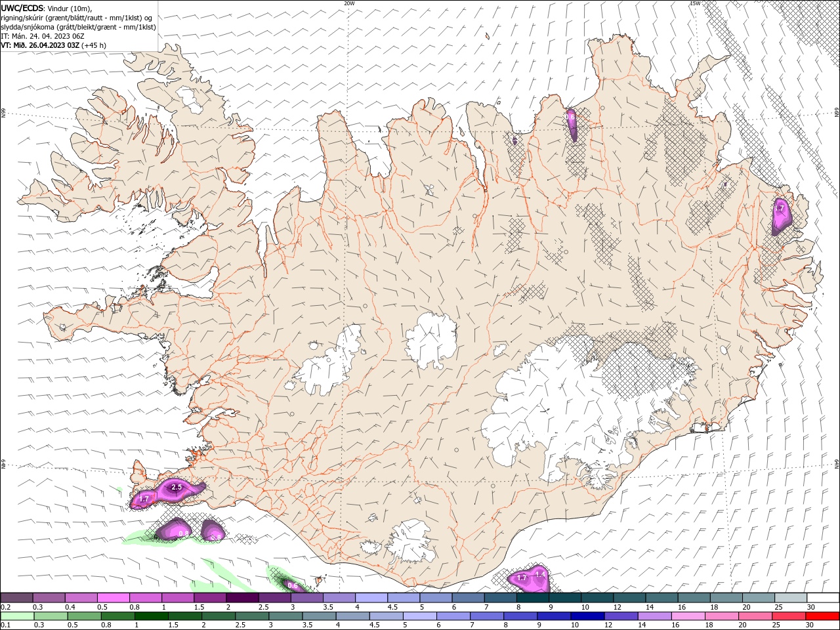Click the dark teal 8 swatch in snow scale
The height and width of the screenshot is (630, 840).
[533, 598]
